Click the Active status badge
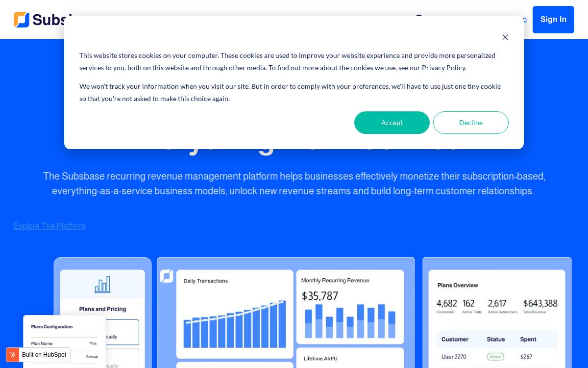 pyautogui.click(x=495, y=357)
